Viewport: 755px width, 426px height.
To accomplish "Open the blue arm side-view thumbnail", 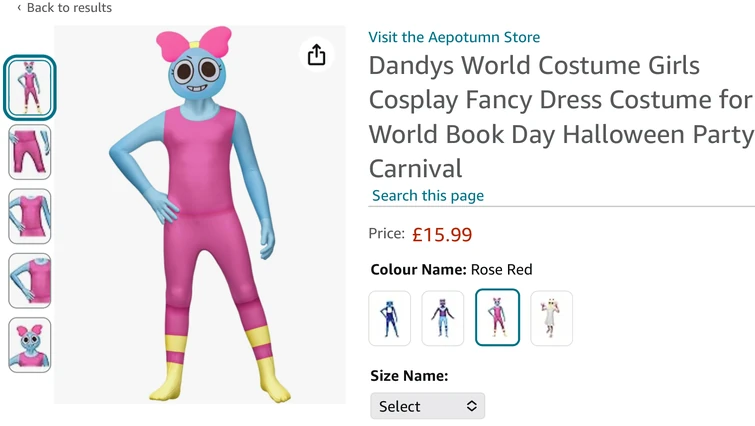I will tap(30, 281).
